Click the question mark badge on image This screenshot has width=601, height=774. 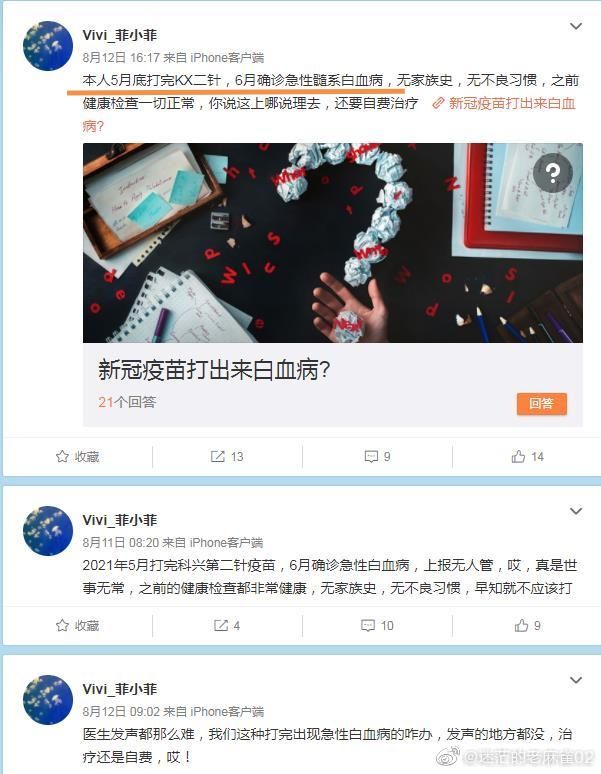(x=553, y=172)
